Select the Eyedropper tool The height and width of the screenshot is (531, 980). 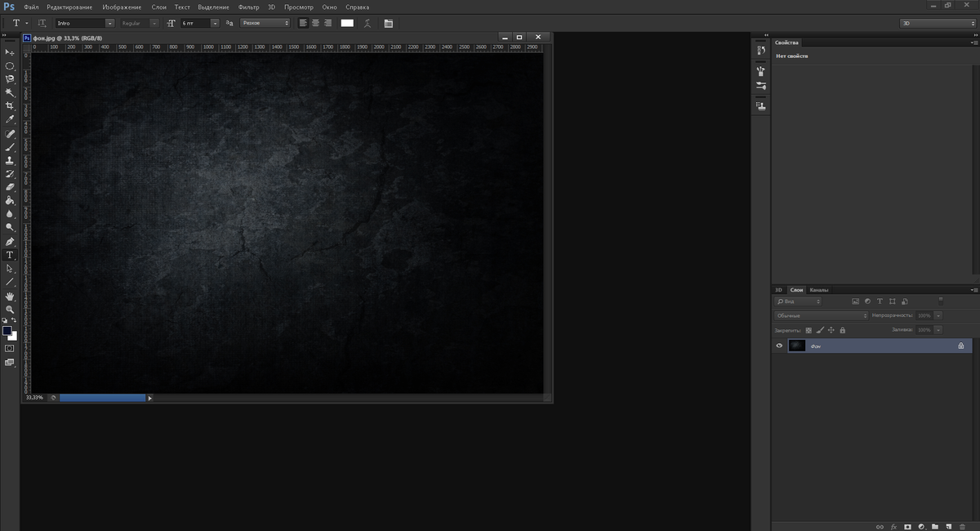point(10,119)
